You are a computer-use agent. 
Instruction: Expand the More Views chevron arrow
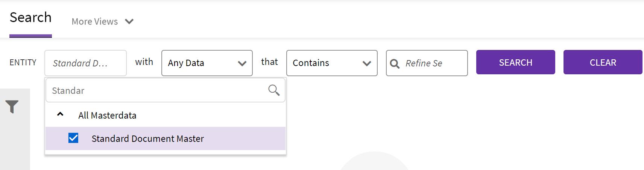tap(129, 21)
